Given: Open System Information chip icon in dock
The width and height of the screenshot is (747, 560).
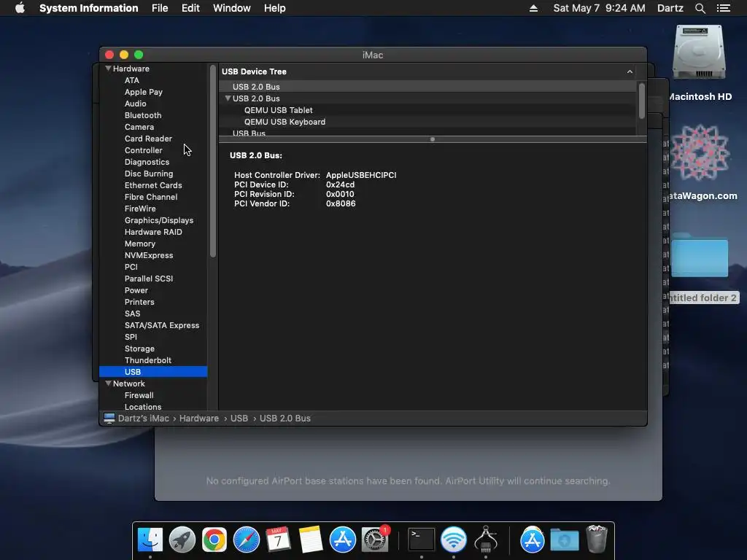Looking at the screenshot, I should pyautogui.click(x=485, y=540).
